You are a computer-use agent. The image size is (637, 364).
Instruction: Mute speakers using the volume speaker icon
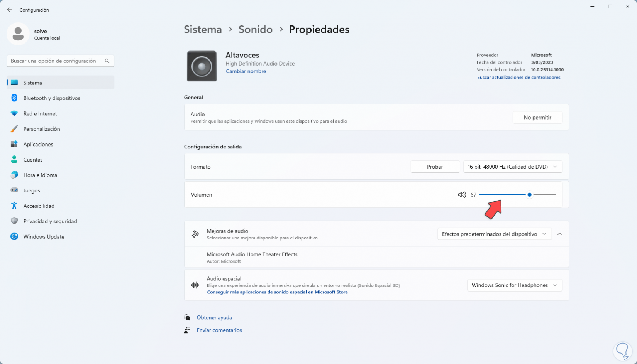tap(462, 195)
